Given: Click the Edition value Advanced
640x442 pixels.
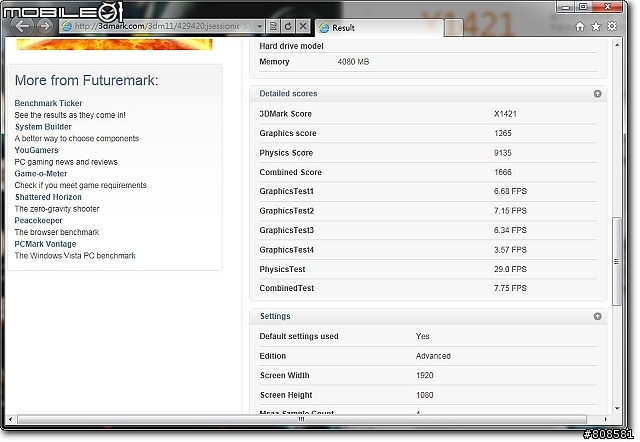Looking at the screenshot, I should point(433,356).
